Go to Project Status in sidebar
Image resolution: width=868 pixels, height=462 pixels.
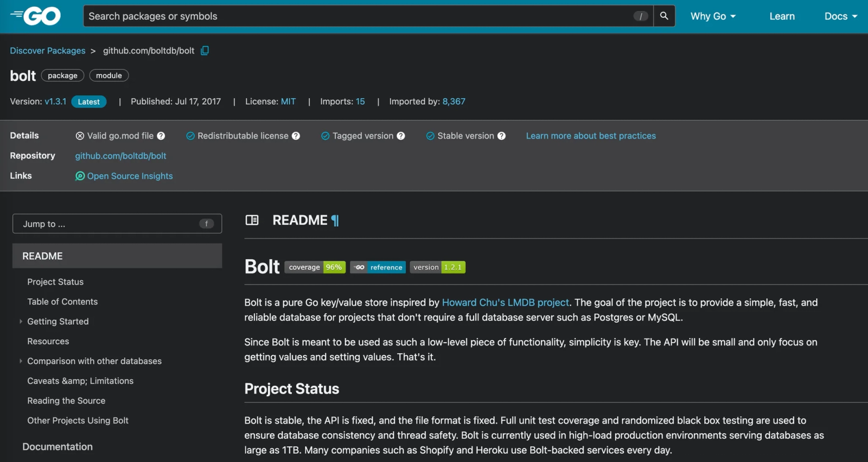[x=55, y=282]
